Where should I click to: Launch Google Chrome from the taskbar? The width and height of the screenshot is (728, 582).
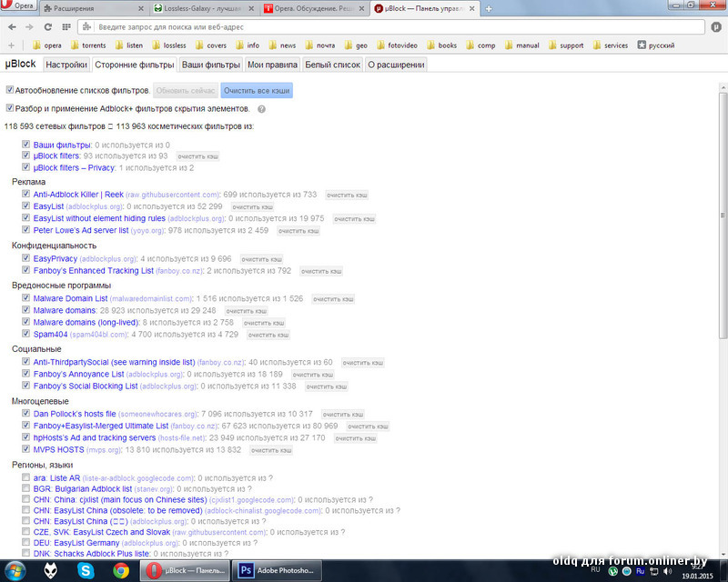coord(121,570)
